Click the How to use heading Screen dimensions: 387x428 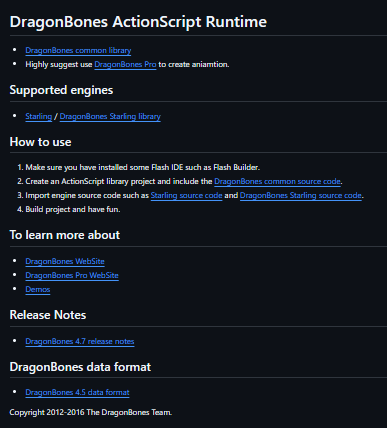[x=40, y=142]
